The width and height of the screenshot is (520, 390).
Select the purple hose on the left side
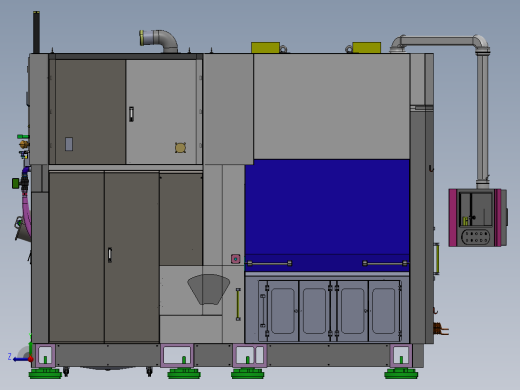coord(26,212)
